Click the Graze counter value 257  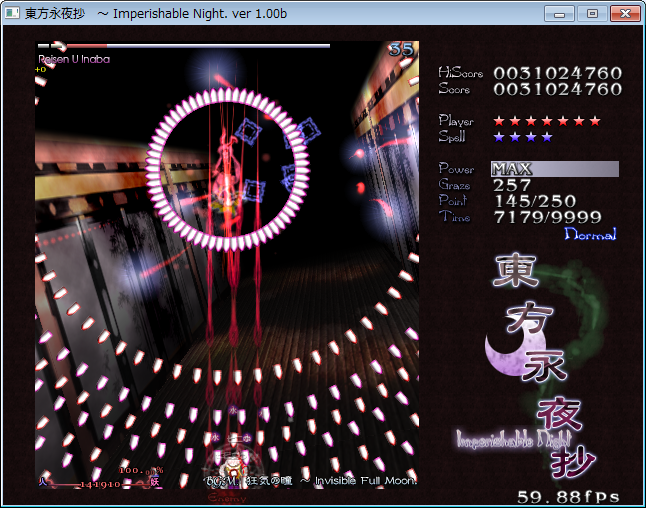click(x=512, y=185)
